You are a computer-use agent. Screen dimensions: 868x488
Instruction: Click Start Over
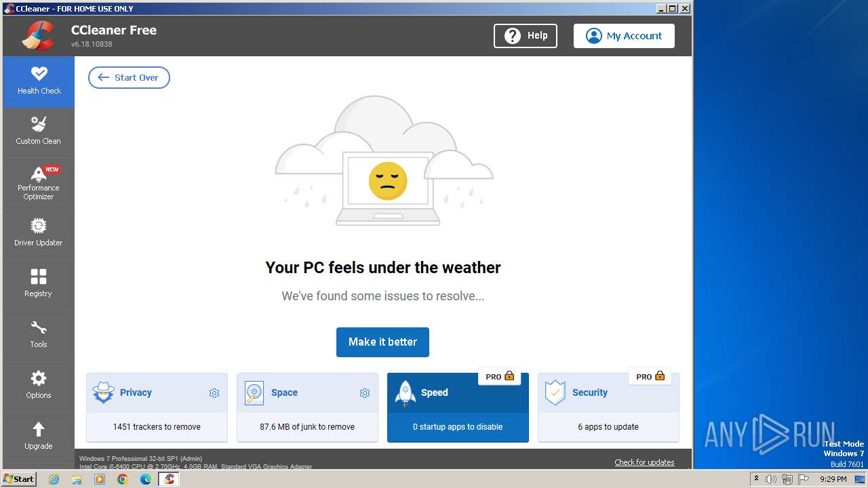pos(129,77)
